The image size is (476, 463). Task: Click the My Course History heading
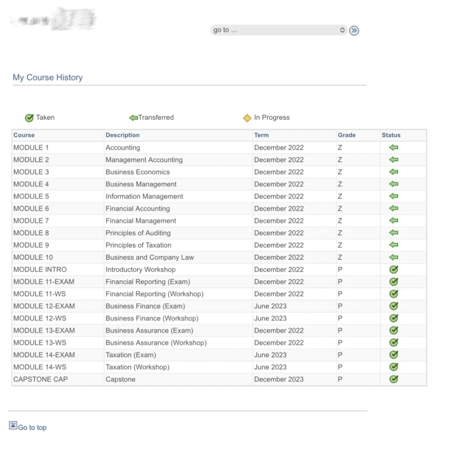[48, 78]
